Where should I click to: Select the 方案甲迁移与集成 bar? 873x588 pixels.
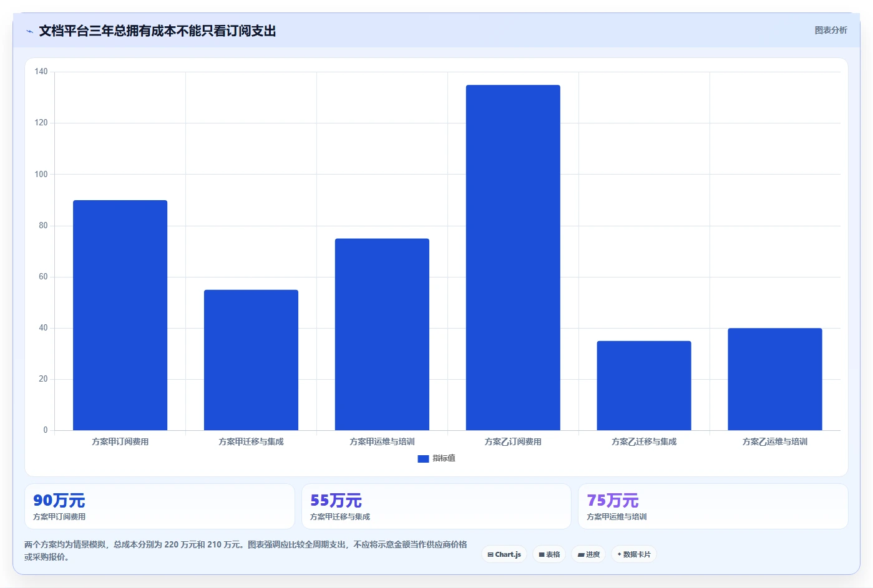tap(251, 360)
